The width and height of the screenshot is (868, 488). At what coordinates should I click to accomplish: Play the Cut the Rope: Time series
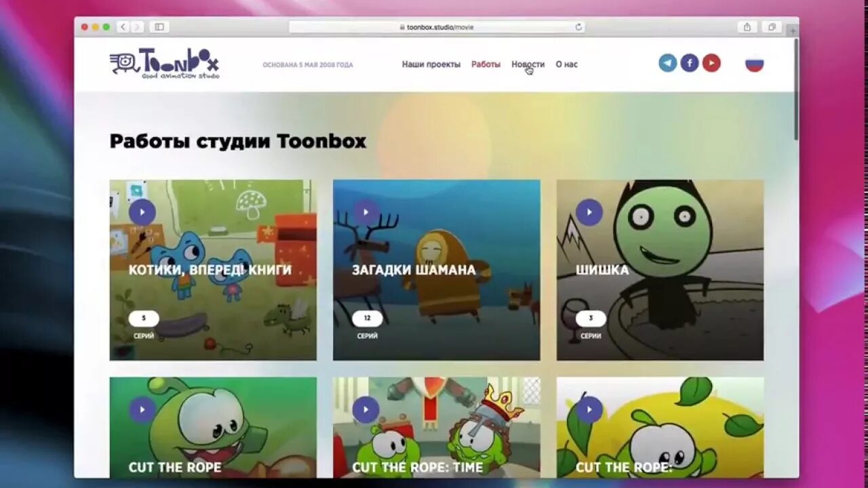[366, 409]
